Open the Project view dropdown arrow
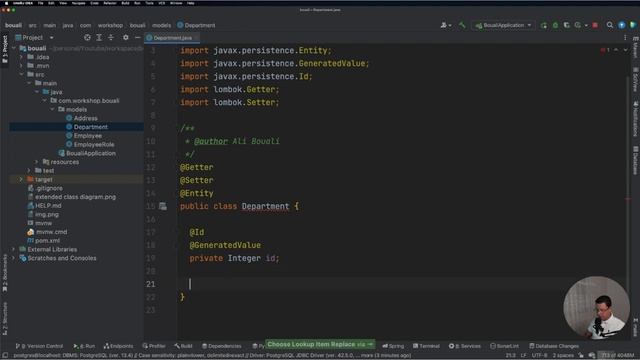This screenshot has width=640, height=360. click(x=51, y=38)
